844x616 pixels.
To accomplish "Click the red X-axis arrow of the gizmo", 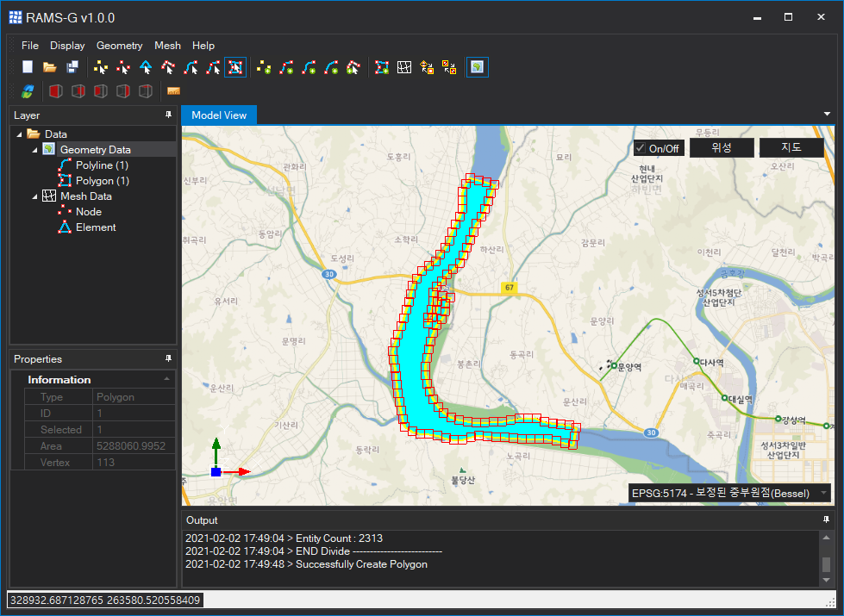I will tap(237, 472).
